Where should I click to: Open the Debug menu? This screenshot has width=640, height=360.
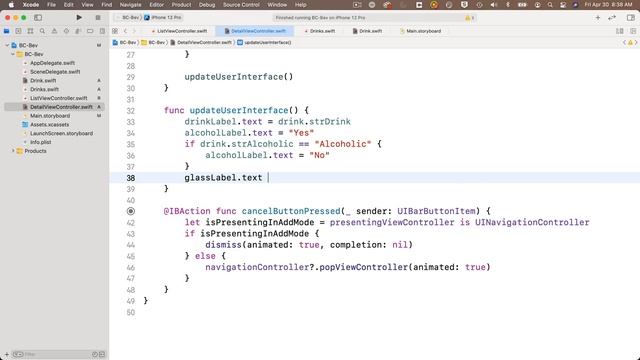207,5
